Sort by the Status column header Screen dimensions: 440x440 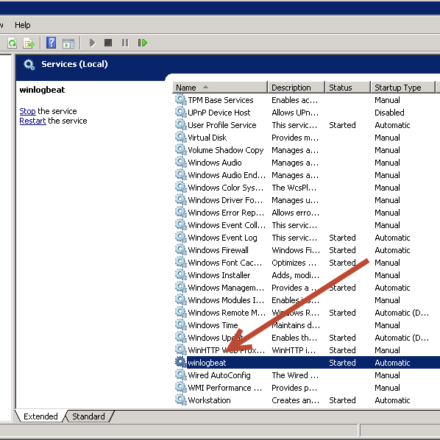point(347,88)
